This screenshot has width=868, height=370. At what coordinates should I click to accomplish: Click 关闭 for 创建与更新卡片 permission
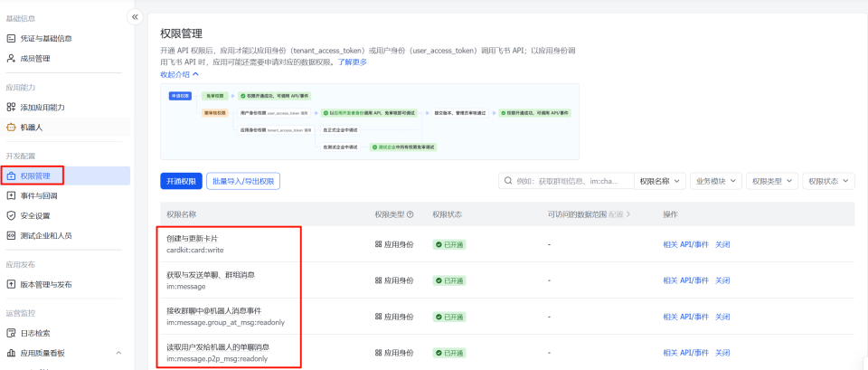click(x=722, y=244)
